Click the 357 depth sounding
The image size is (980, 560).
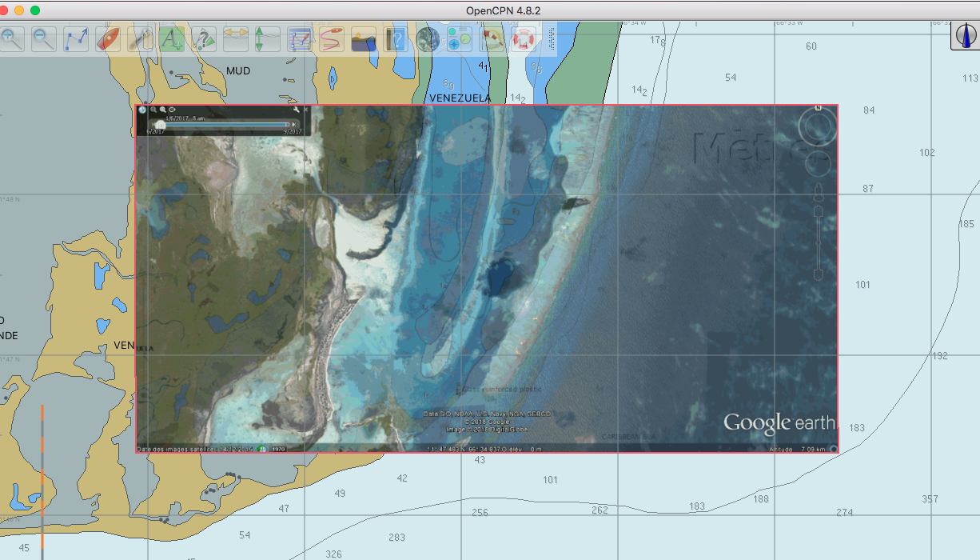(930, 498)
